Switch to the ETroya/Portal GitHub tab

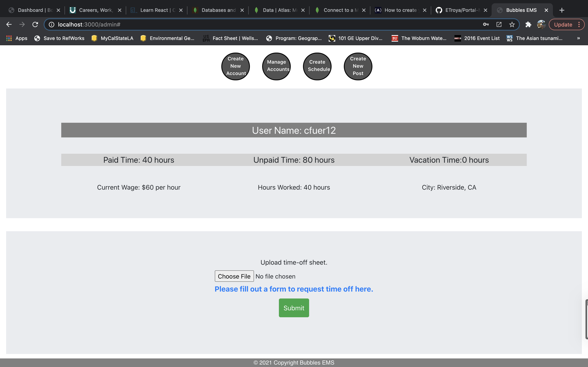(460, 10)
